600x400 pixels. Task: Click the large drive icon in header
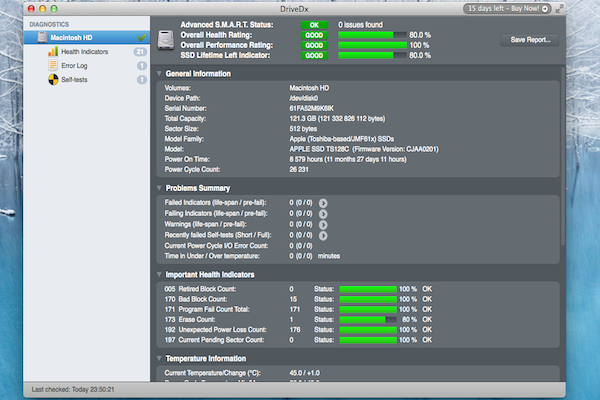tap(166, 40)
